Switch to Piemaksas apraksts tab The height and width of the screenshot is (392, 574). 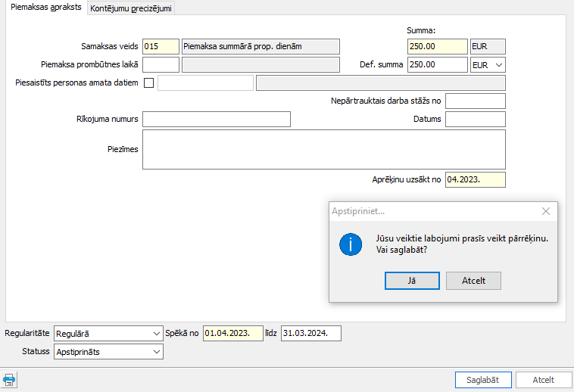pyautogui.click(x=46, y=8)
